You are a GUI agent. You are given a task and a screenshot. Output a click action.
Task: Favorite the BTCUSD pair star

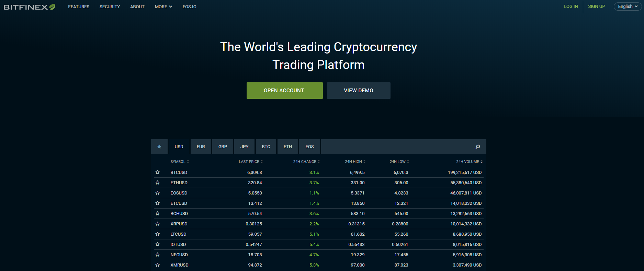click(x=158, y=173)
